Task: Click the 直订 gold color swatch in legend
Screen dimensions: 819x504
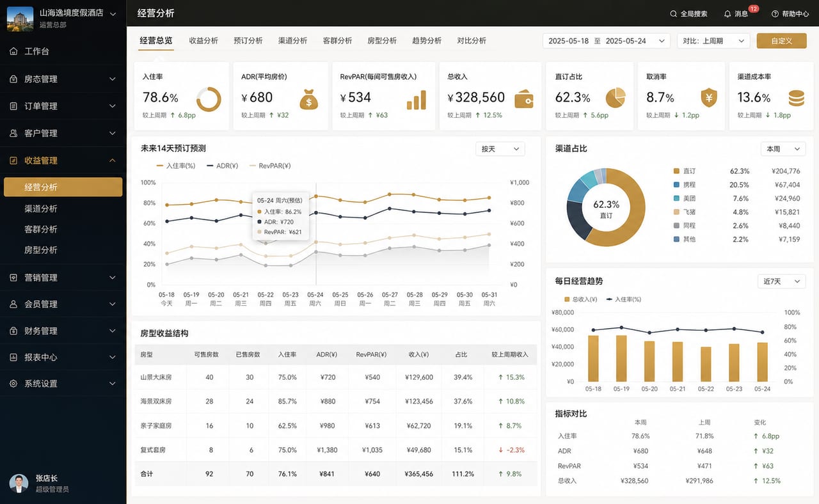Action: [x=676, y=171]
